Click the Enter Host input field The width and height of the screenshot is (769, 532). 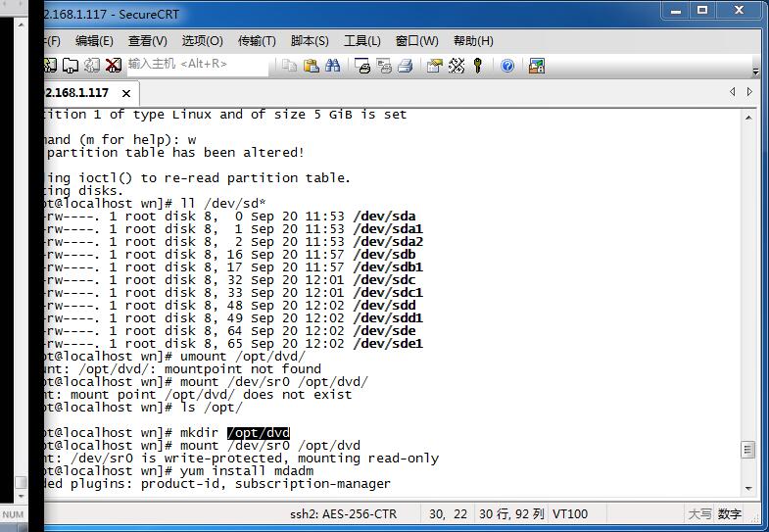click(x=198, y=66)
